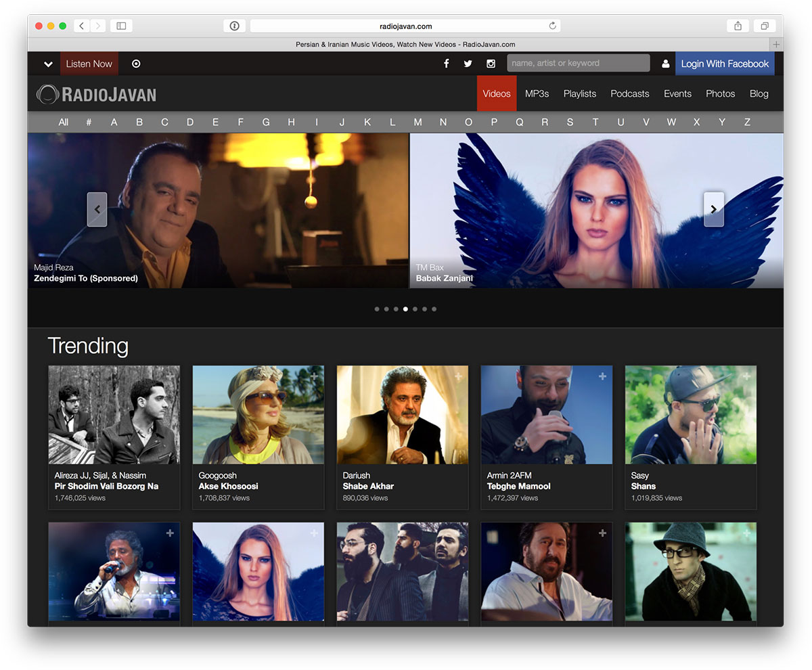This screenshot has width=812, height=670.
Task: Click the name, artist or keyword search field
Action: [579, 63]
